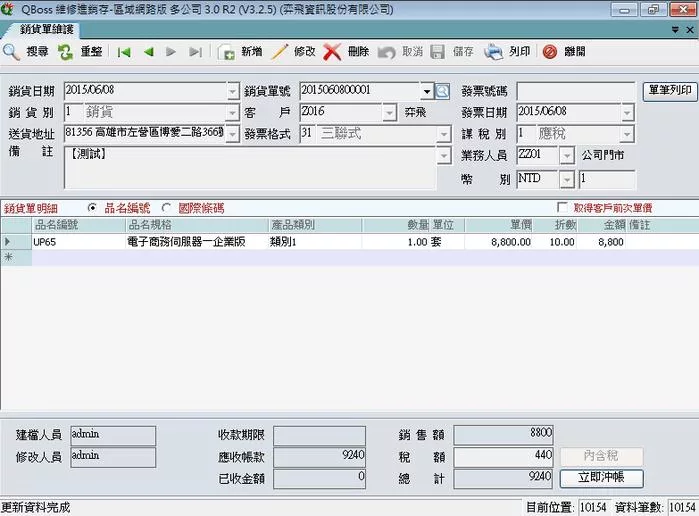Viewport: 699px width, 516px height.
Task: Click the 搜尋 search magnifier icon
Action: (12, 52)
